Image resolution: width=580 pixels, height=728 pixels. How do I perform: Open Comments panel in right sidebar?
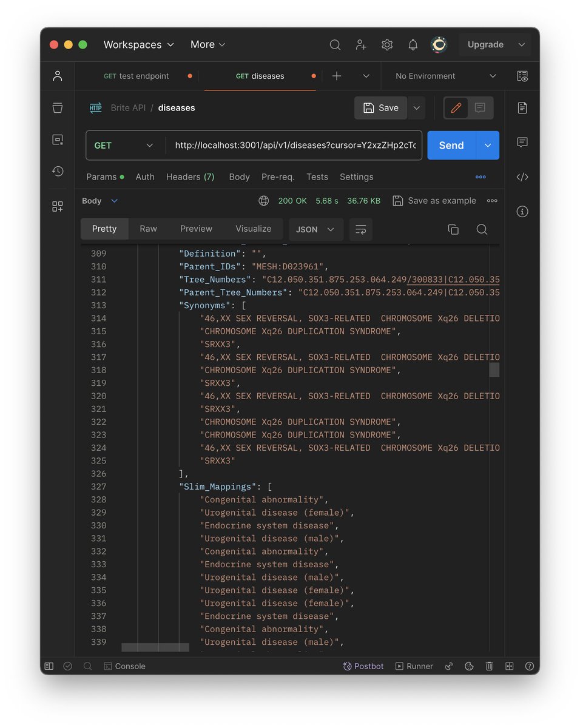522,142
